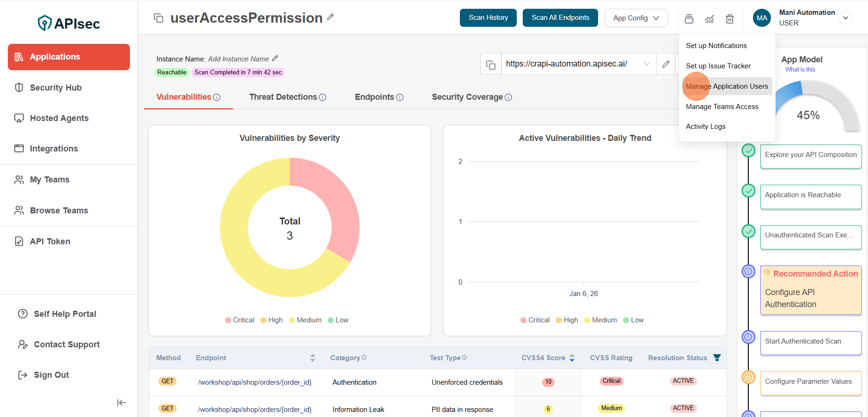Toggle the High legend in the Daily Trend chart
868x417 pixels.
tap(567, 320)
